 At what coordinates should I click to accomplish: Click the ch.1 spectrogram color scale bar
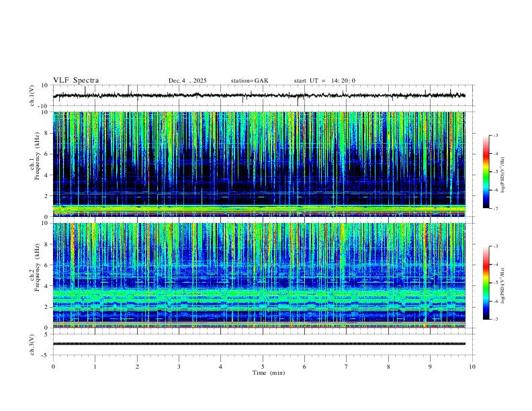tap(486, 172)
